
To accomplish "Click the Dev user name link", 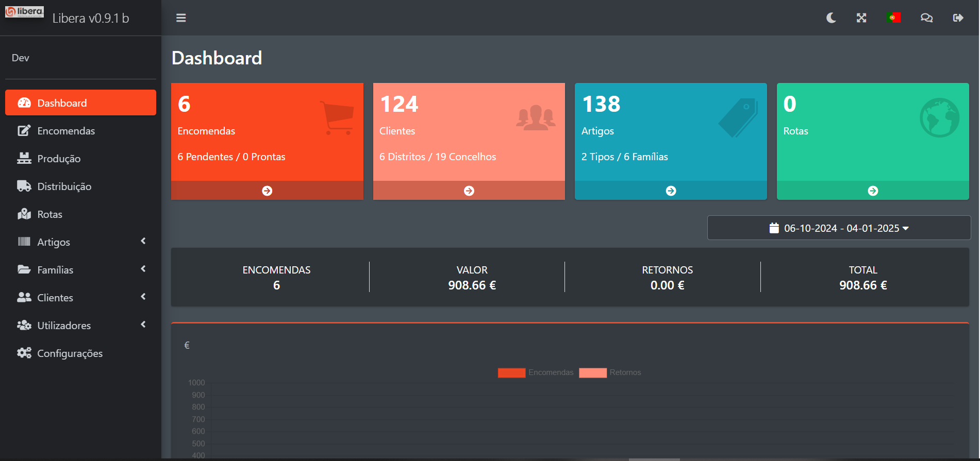I will pos(21,58).
